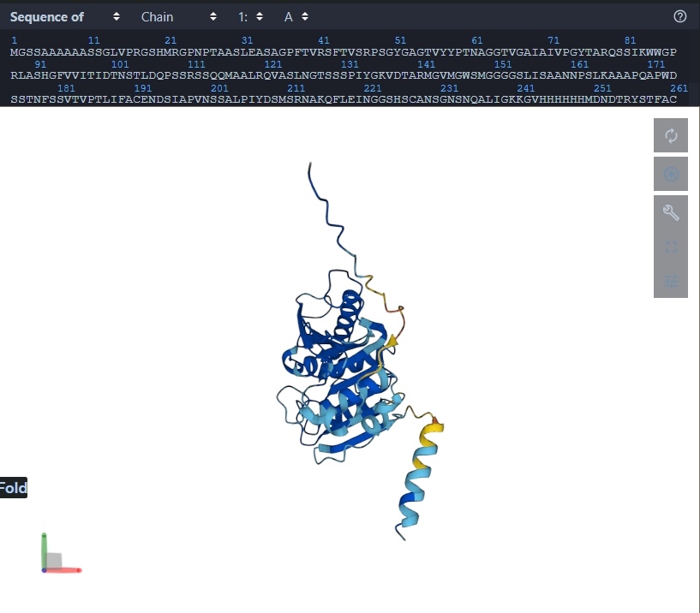The height and width of the screenshot is (613, 700).
Task: Click sequence residue number 121
Action: pyautogui.click(x=273, y=64)
